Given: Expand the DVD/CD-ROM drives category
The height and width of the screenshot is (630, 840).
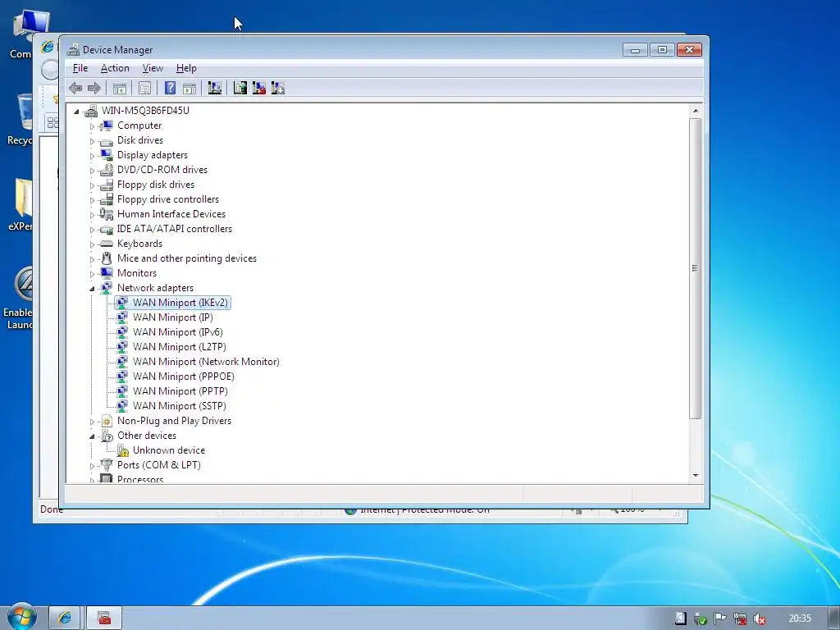Looking at the screenshot, I should 92,171.
